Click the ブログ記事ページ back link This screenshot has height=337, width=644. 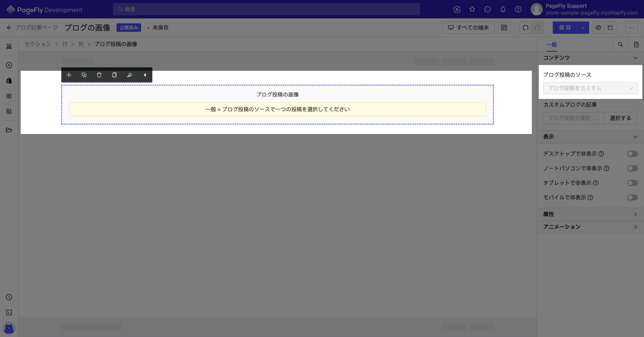pos(36,27)
